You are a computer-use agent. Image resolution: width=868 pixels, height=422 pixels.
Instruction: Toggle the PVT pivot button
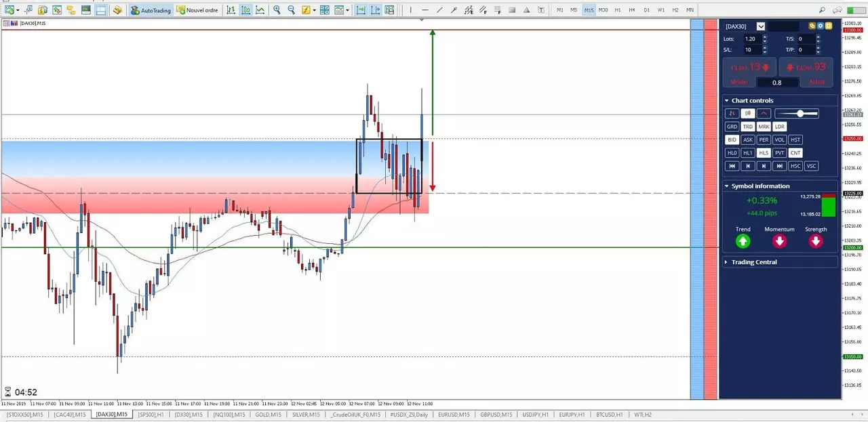(x=780, y=153)
